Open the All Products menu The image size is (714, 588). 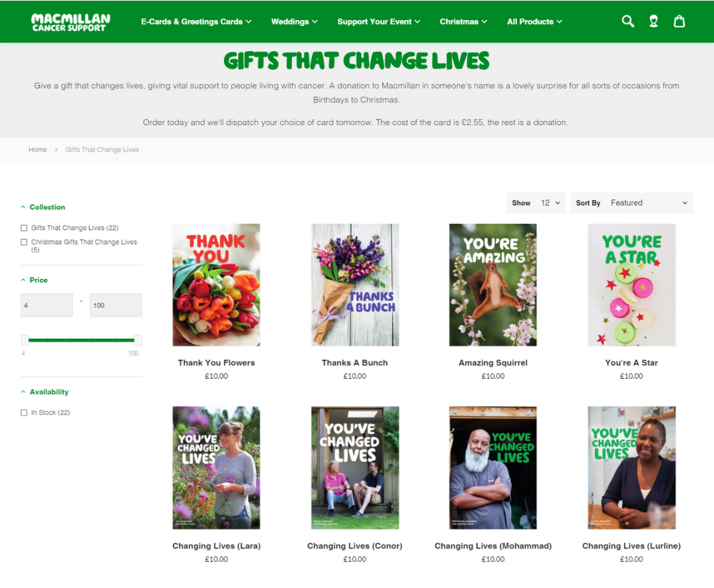[x=535, y=21]
